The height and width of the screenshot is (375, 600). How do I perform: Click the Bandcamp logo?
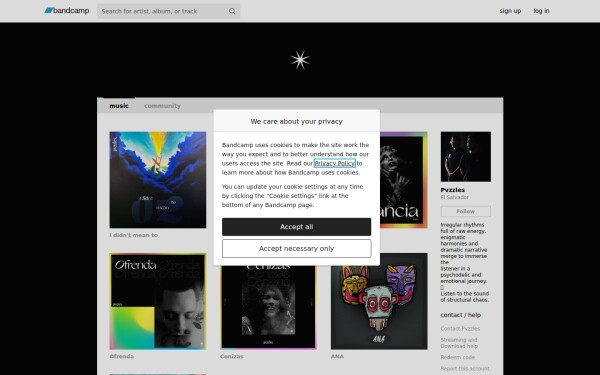point(67,11)
